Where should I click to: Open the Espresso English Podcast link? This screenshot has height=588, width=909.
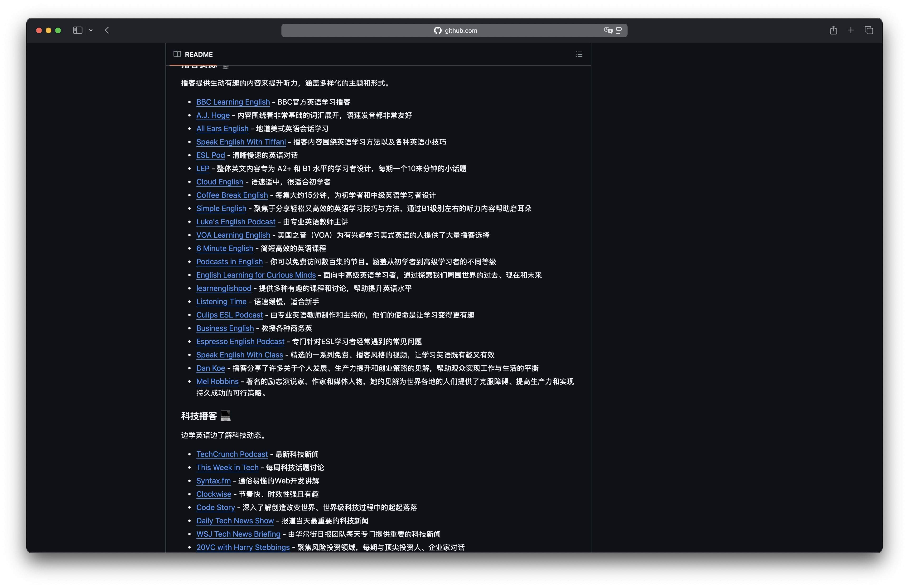(240, 342)
